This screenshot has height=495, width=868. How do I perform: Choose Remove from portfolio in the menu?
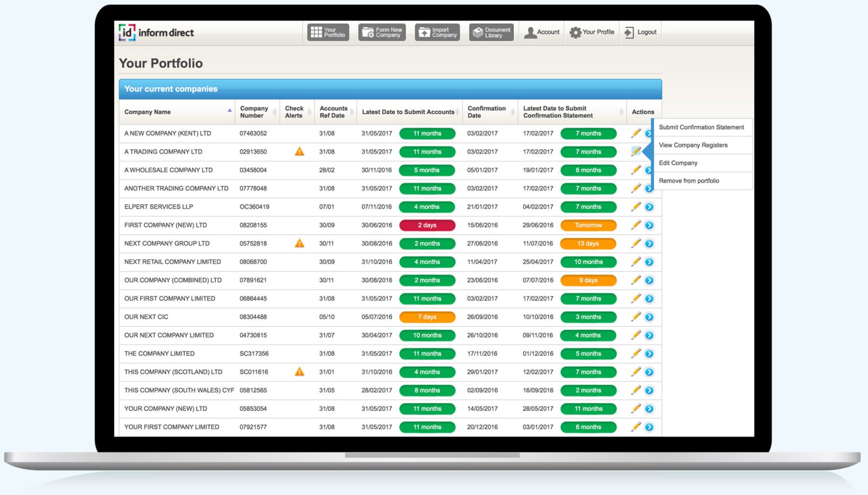pos(689,180)
